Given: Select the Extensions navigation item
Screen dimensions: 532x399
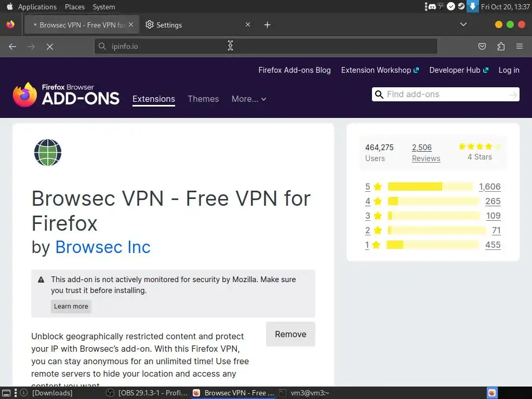Looking at the screenshot, I should coord(154,99).
